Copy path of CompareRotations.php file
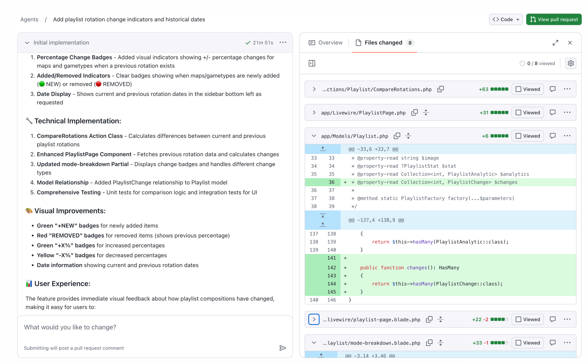Image resolution: width=588 pixels, height=364 pixels. coord(440,89)
